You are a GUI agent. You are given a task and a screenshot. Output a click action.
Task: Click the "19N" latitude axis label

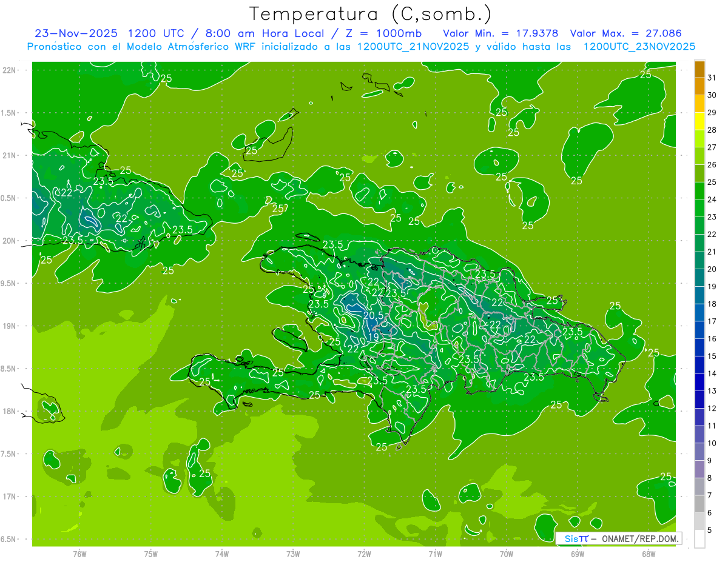pyautogui.click(x=9, y=326)
